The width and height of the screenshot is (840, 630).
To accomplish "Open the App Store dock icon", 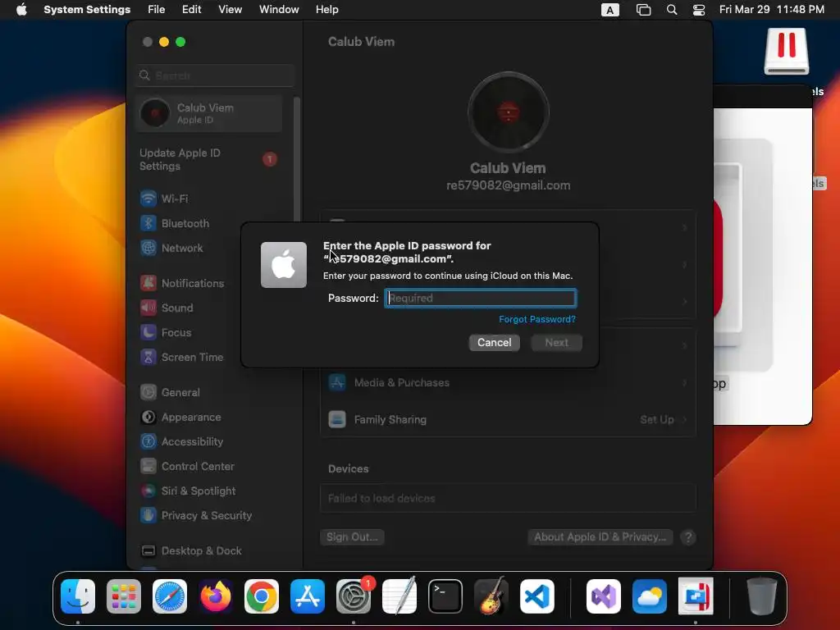I will pyautogui.click(x=308, y=596).
